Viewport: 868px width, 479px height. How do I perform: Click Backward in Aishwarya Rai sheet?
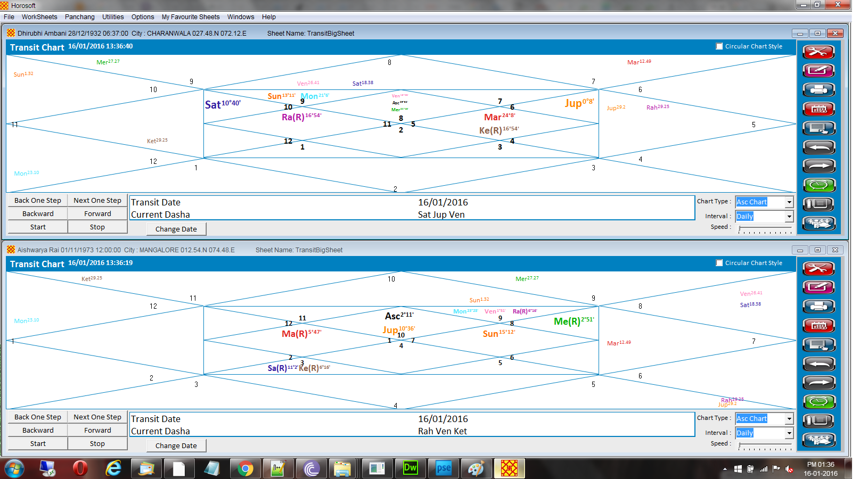tap(38, 431)
